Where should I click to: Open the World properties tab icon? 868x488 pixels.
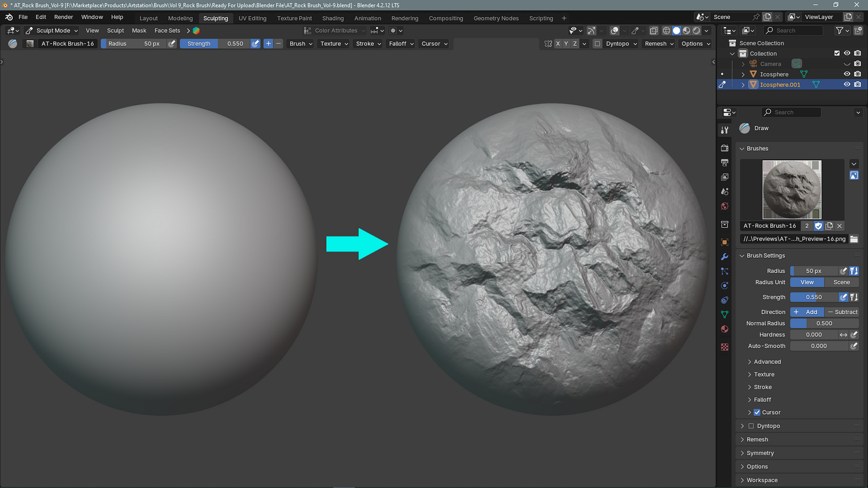coord(724,206)
